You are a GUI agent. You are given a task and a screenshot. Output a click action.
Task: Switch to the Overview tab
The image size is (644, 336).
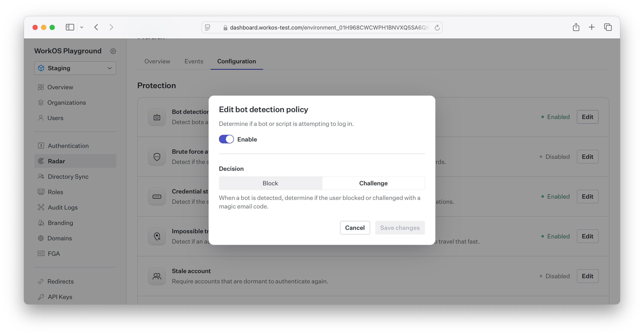click(x=157, y=61)
